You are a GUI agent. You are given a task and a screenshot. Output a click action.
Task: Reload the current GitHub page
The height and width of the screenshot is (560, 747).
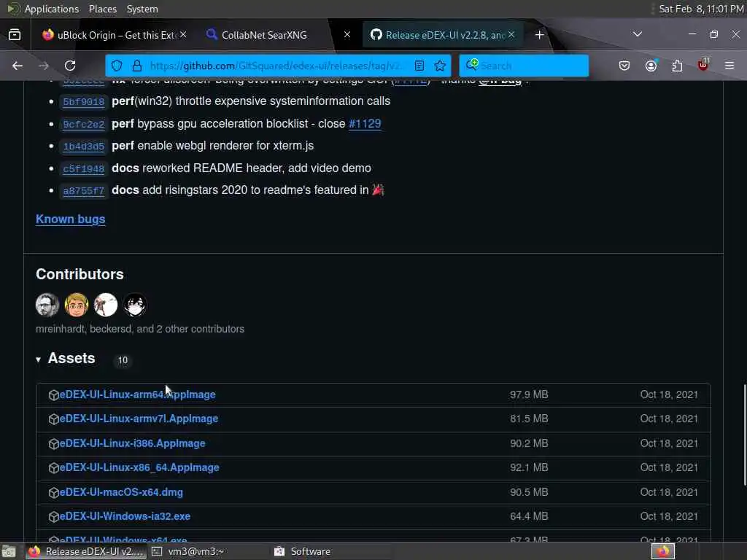70,66
